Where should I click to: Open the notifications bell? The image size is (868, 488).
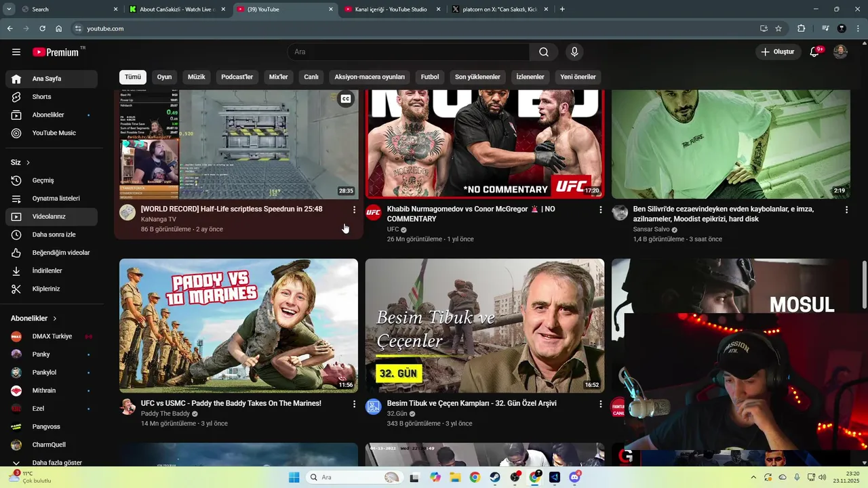tap(816, 52)
